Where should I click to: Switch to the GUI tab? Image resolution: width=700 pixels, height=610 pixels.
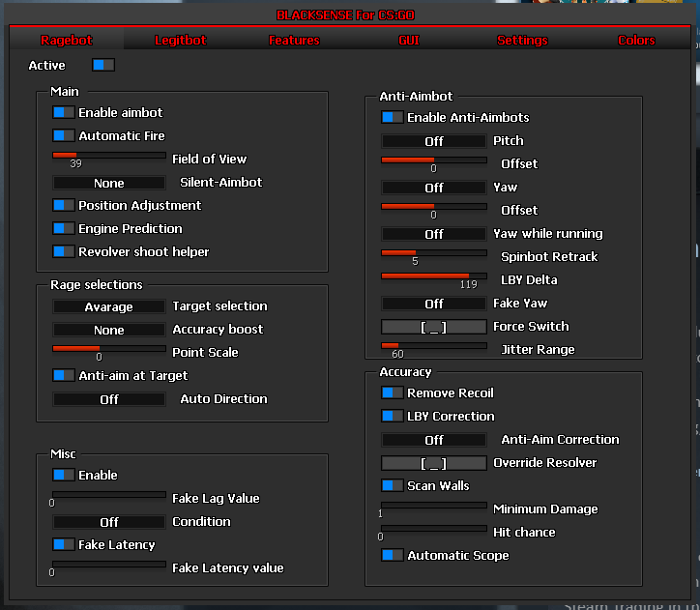[408, 41]
